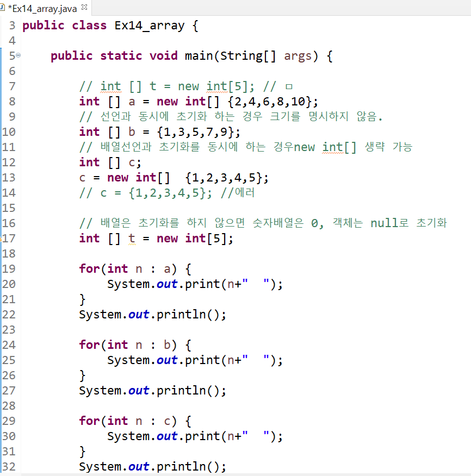
Task: Click closing brace on line 26
Action: click(82, 375)
